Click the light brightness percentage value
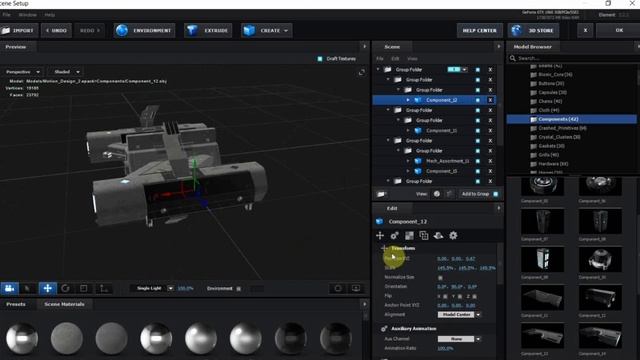The image size is (640, 360). point(185,289)
